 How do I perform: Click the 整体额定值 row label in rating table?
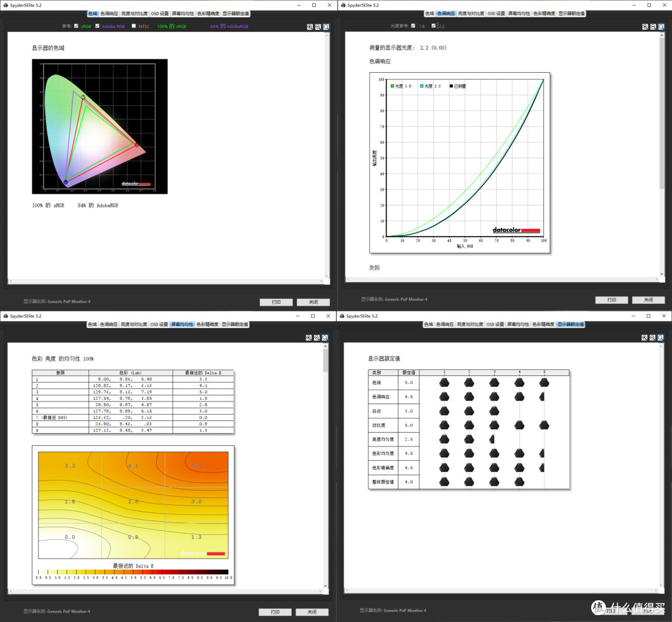click(383, 482)
